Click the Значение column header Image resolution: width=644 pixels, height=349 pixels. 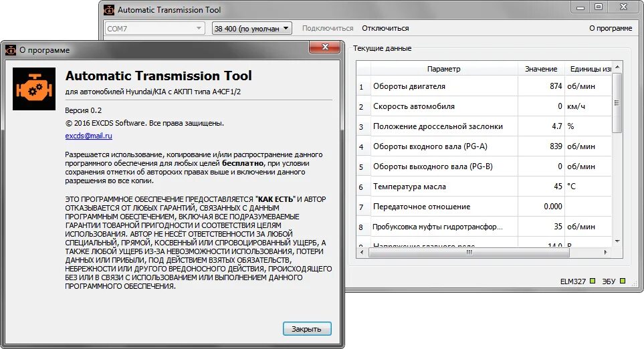point(541,69)
